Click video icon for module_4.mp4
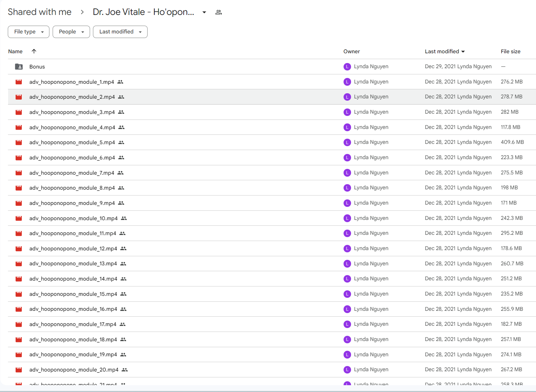536x392 pixels. pos(19,127)
